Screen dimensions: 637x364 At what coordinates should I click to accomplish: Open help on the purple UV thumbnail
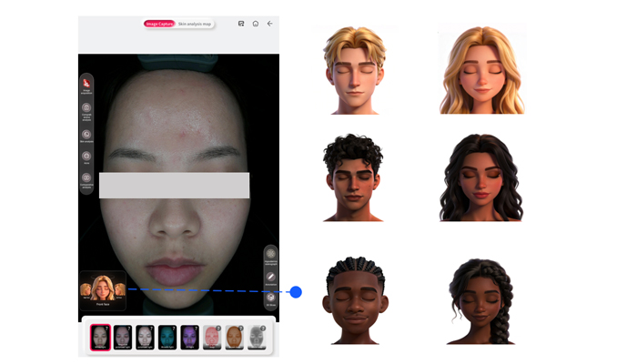197,329
